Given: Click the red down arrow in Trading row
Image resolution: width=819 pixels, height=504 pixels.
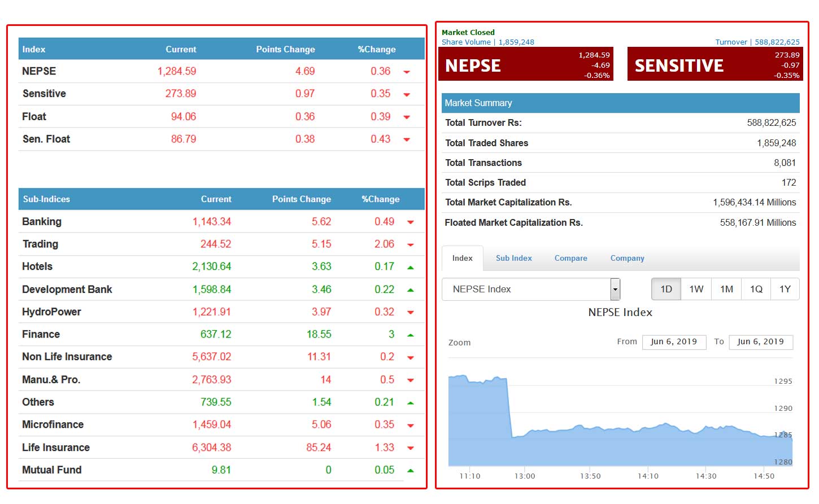Looking at the screenshot, I should (411, 245).
